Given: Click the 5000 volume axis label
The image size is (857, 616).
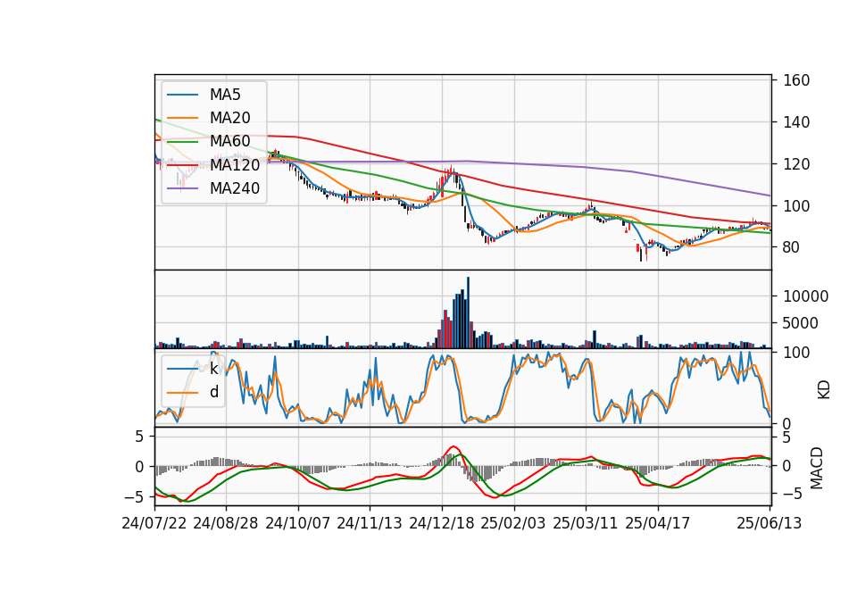Looking at the screenshot, I should 801,323.
